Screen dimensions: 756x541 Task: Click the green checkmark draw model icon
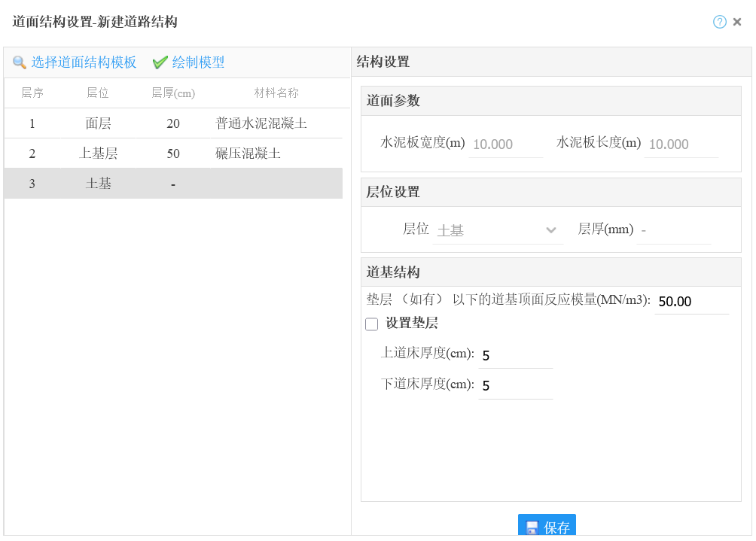tap(160, 62)
